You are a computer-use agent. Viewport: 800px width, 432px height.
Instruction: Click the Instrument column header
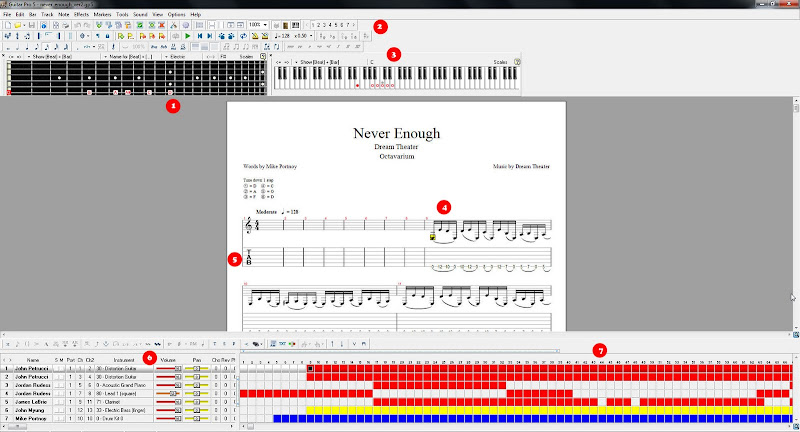click(x=124, y=360)
